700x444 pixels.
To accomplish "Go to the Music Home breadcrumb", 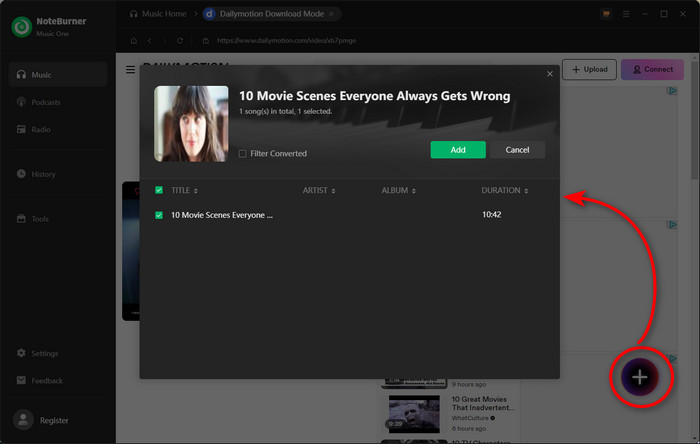I will tap(158, 14).
